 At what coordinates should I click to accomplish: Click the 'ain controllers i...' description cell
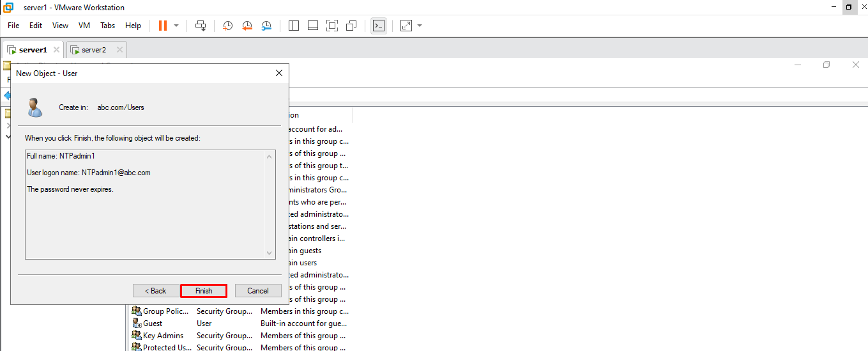click(x=317, y=238)
